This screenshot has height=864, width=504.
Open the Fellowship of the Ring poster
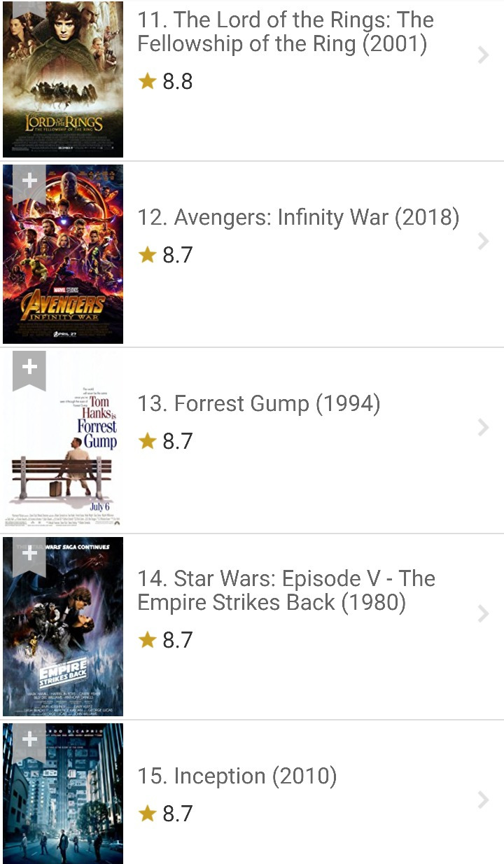click(63, 79)
